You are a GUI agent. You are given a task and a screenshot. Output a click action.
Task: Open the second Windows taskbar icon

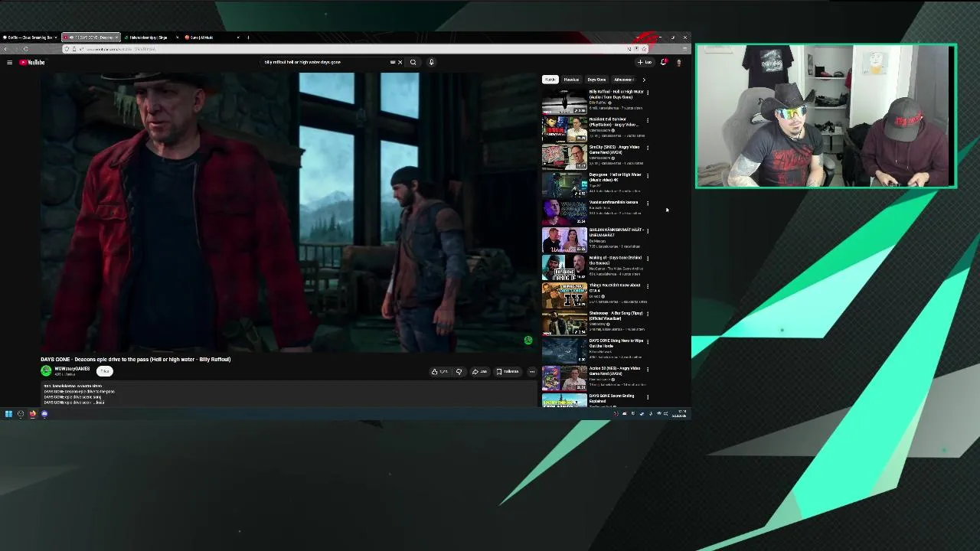(21, 414)
